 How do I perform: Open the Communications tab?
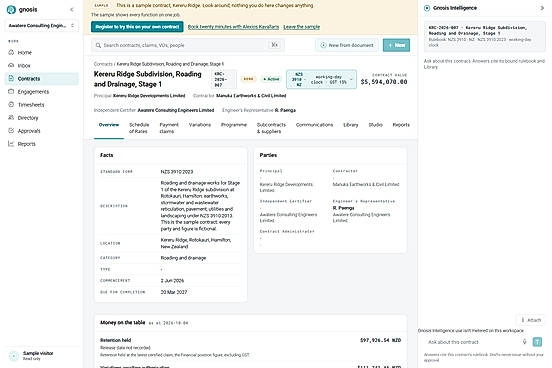click(x=314, y=125)
